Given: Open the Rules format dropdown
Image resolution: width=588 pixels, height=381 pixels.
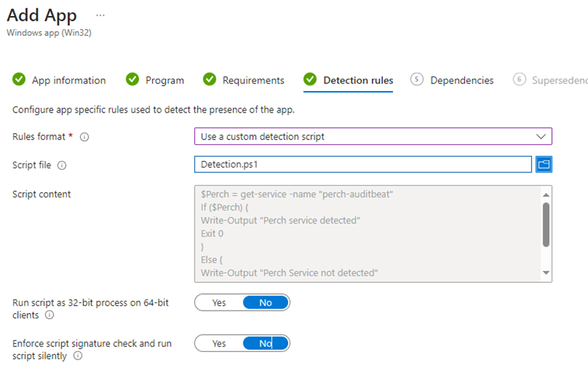Looking at the screenshot, I should pyautogui.click(x=373, y=137).
